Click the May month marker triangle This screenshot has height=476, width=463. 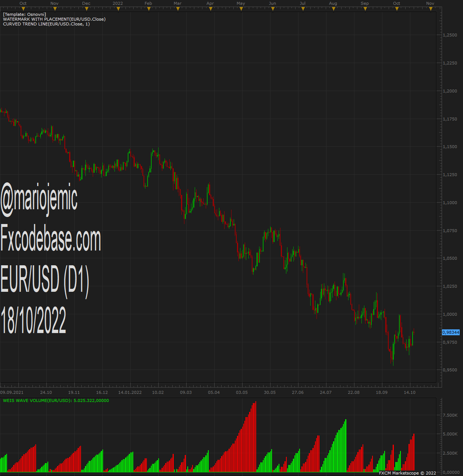241,9
